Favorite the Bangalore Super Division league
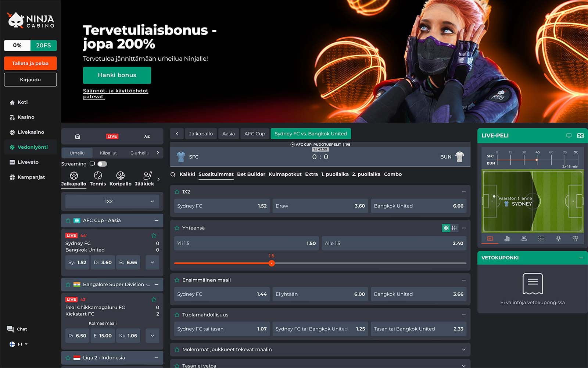This screenshot has width=588, height=368. point(68,284)
